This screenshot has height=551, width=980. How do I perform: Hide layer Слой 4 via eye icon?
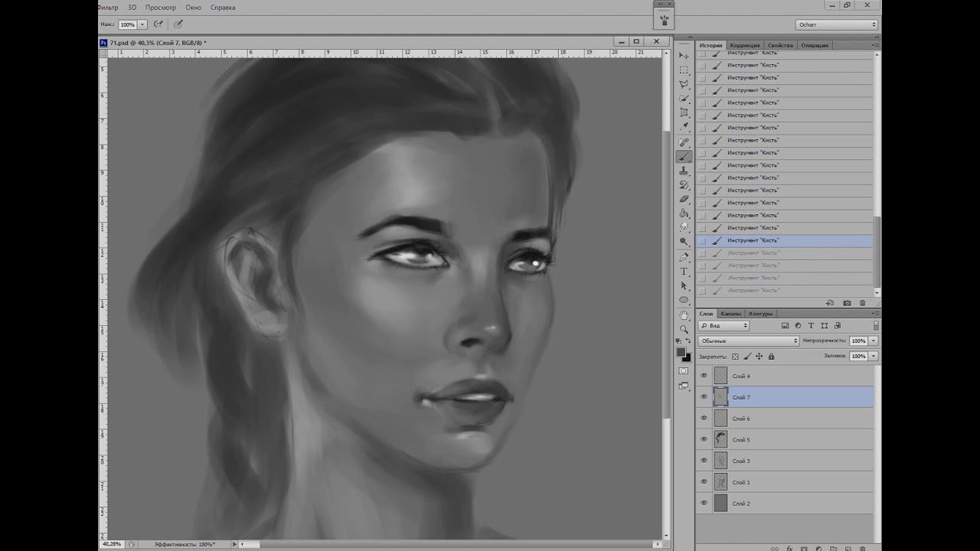pos(704,376)
